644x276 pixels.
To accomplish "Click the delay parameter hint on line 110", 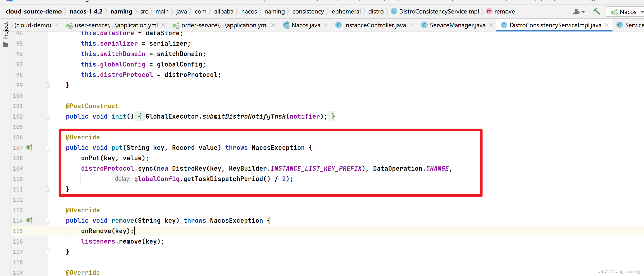I will (x=122, y=179).
